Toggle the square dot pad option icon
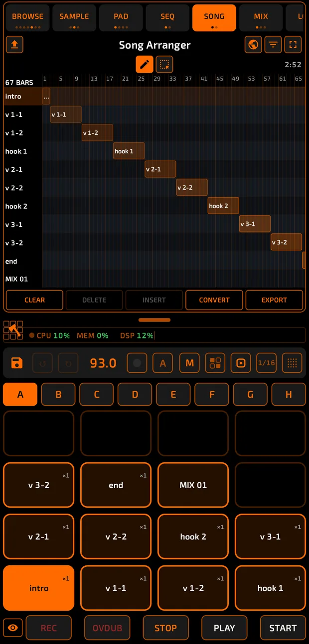Image resolution: width=309 pixels, height=644 pixels. tap(241, 363)
